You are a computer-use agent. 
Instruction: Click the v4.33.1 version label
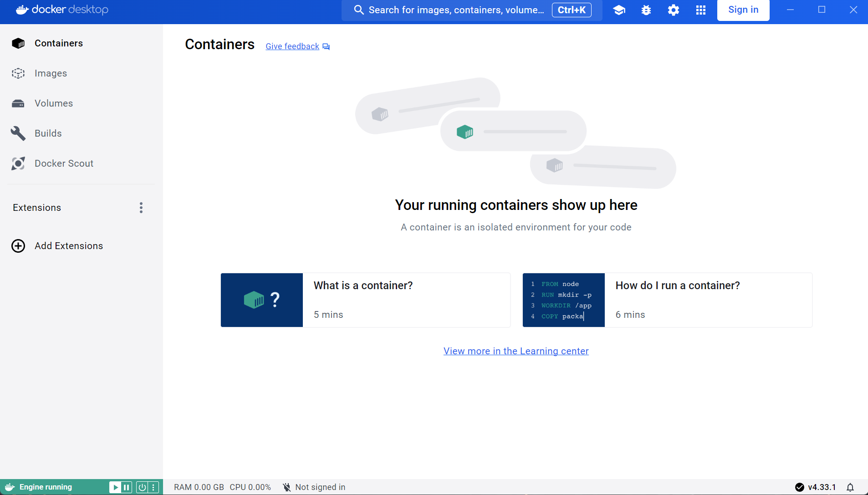[822, 487]
